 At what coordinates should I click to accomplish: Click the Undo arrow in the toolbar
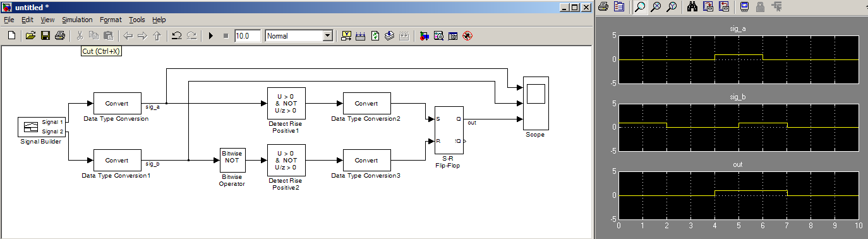pyautogui.click(x=177, y=36)
